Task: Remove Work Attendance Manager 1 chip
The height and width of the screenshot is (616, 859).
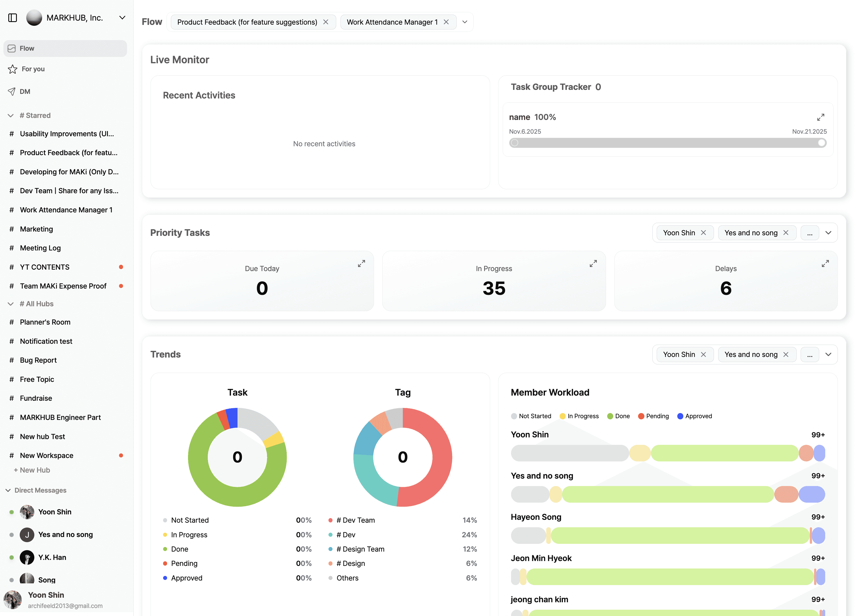Action: pos(446,22)
